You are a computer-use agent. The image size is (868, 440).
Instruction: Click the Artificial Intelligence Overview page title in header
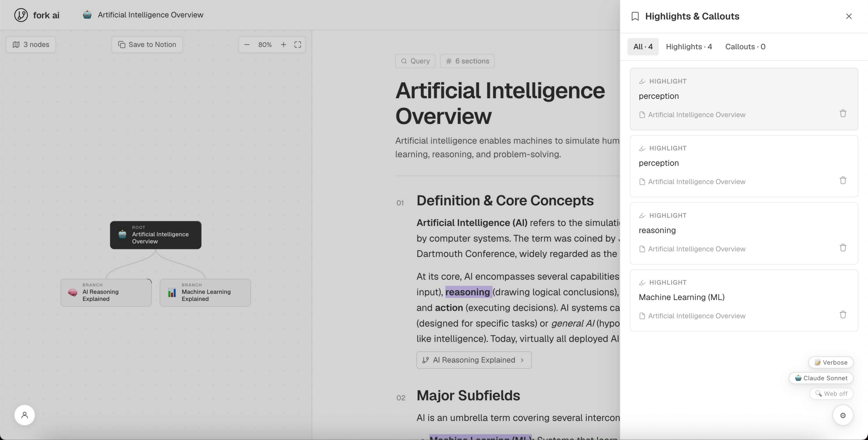pyautogui.click(x=151, y=15)
